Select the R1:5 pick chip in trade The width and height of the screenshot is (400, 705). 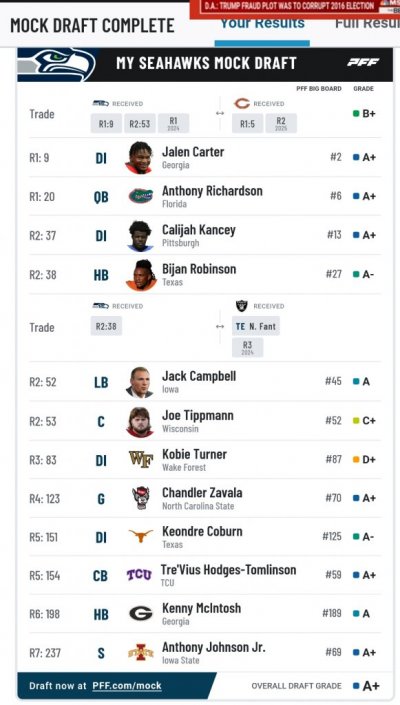[247, 123]
